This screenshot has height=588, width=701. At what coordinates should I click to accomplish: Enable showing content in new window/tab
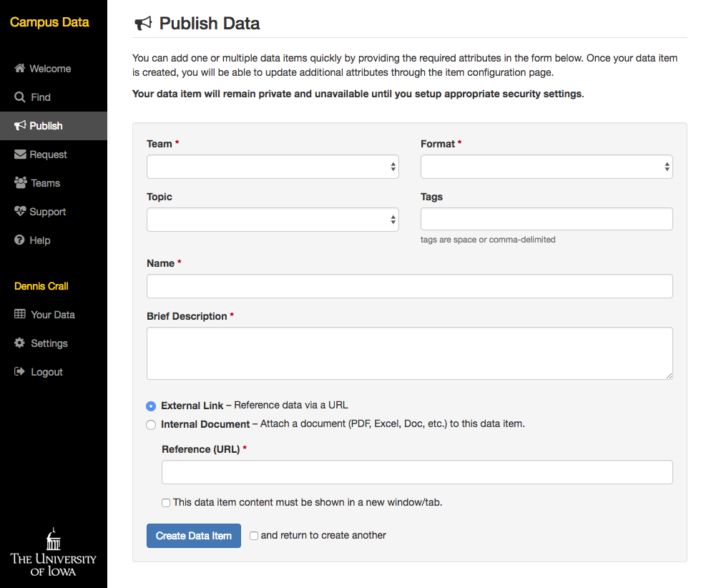(166, 503)
